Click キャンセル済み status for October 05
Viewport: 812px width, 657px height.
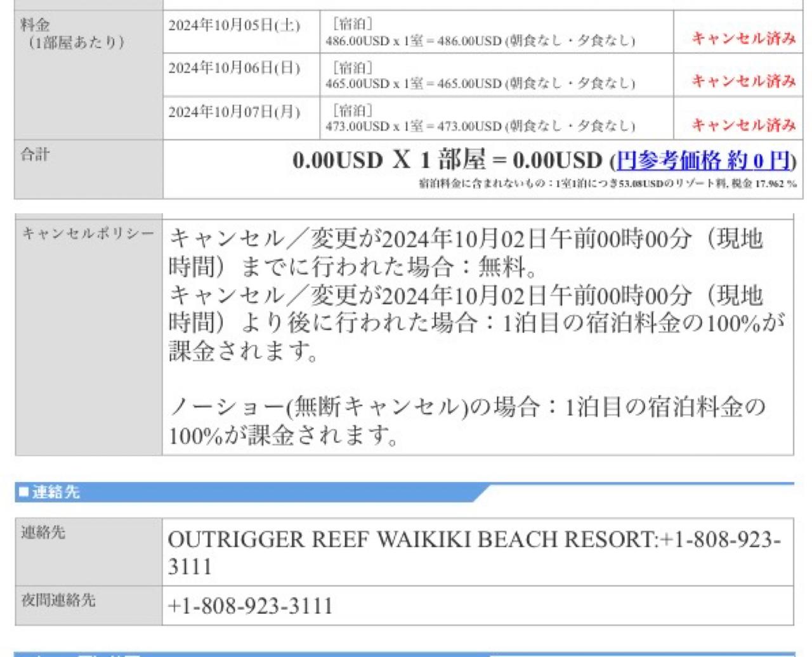(x=743, y=38)
